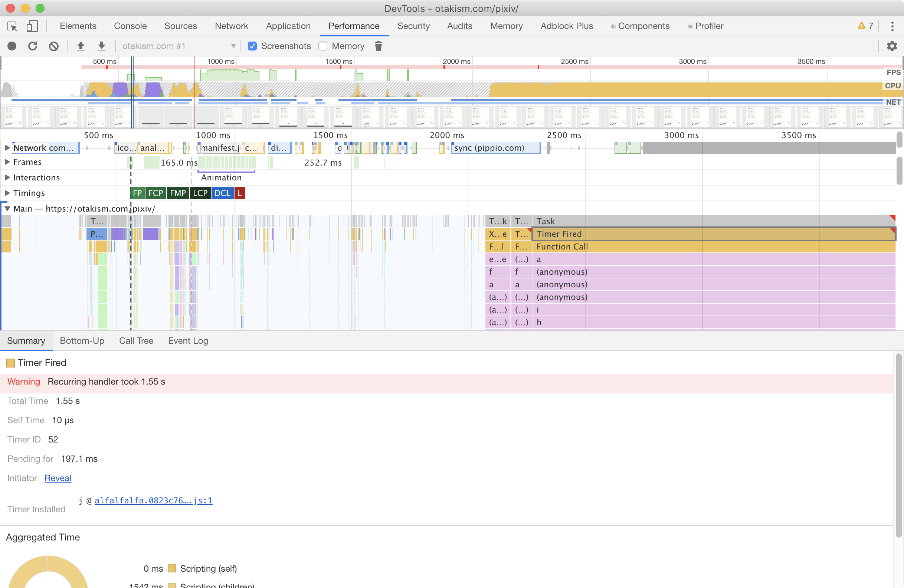Expand the Frames track
Screen dimensions: 904x588
point(7,162)
